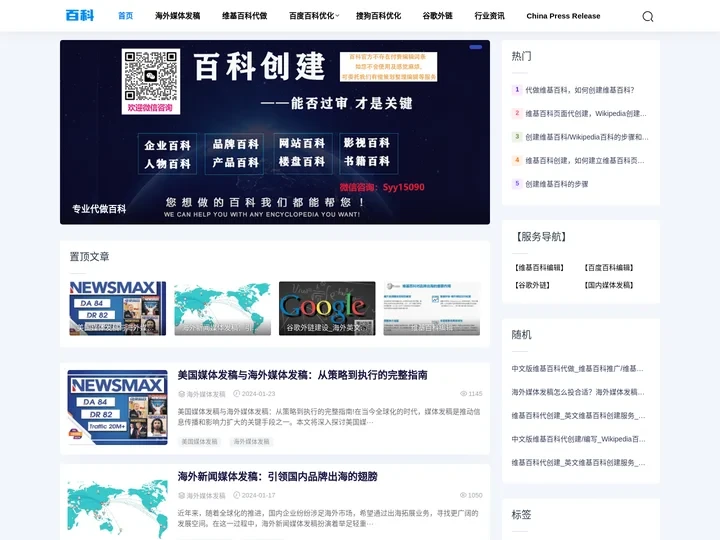Click rank badge number 3 in 热门
The height and width of the screenshot is (540, 720).
tap(517, 136)
